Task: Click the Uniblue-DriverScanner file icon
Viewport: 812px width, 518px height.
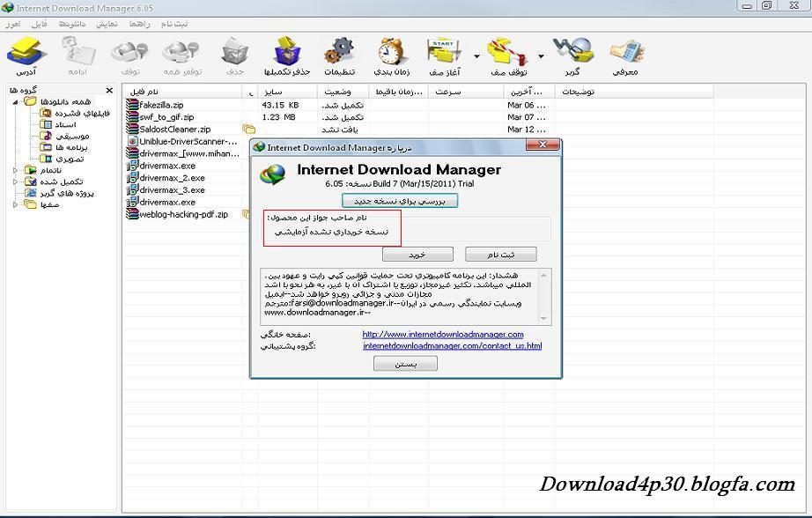Action: pos(133,142)
